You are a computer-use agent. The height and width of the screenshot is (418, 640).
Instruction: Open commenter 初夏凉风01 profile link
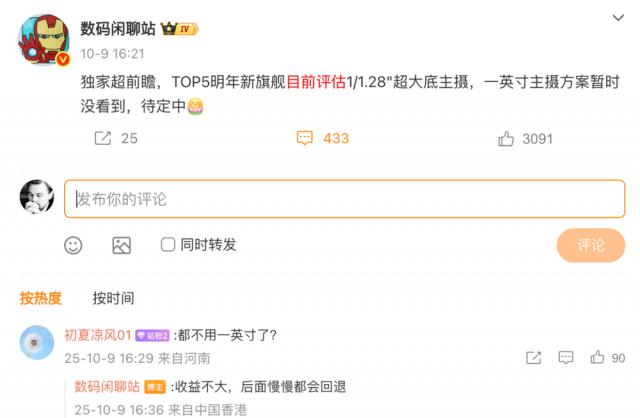pos(98,335)
